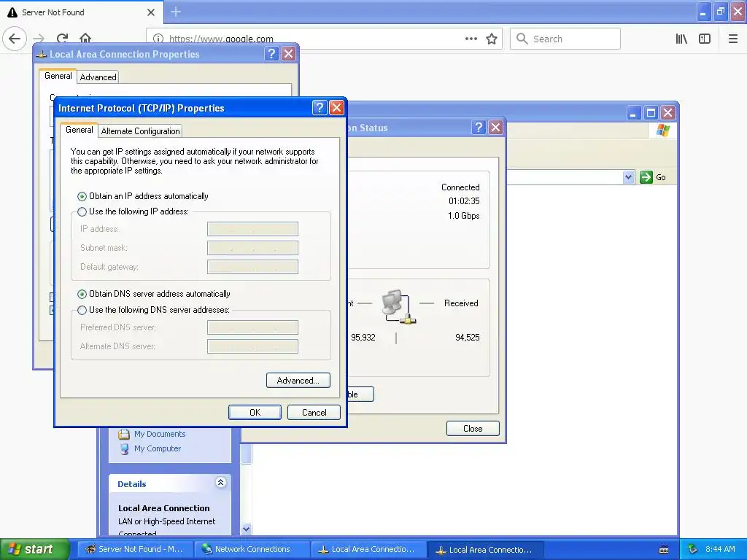
Task: Open page actions three-dot menu
Action: (471, 39)
